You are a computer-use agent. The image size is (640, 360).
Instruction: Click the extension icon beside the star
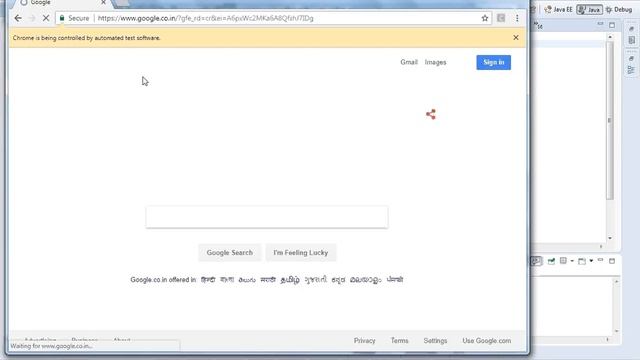(501, 18)
